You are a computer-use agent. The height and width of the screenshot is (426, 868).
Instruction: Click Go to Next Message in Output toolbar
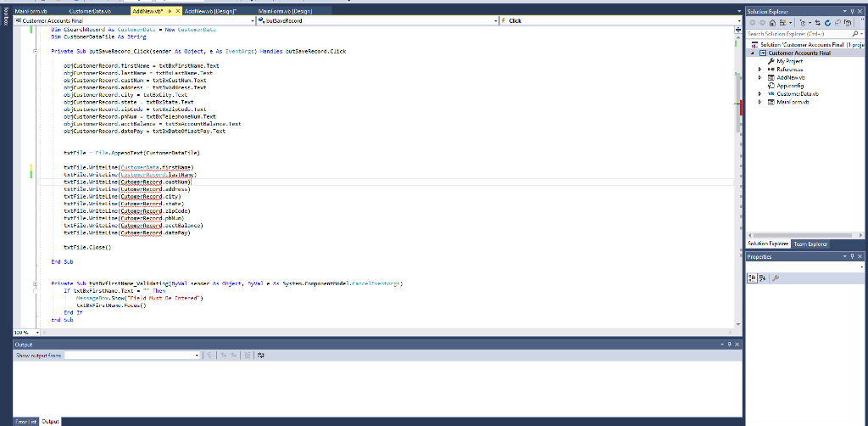234,355
